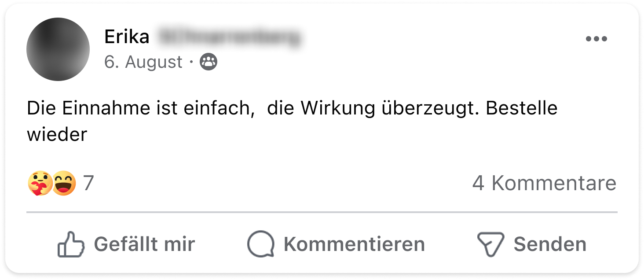Screen dimensions: 644x280
Task: Click the laughing haha reaction emoji
Action: (x=65, y=184)
